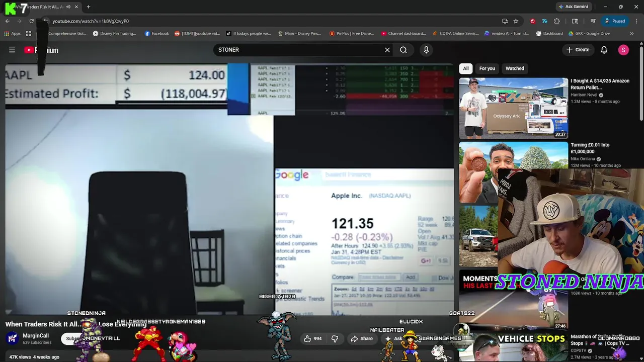The image size is (644, 362).
Task: Click the YouTube Premium logo
Action: (x=41, y=50)
